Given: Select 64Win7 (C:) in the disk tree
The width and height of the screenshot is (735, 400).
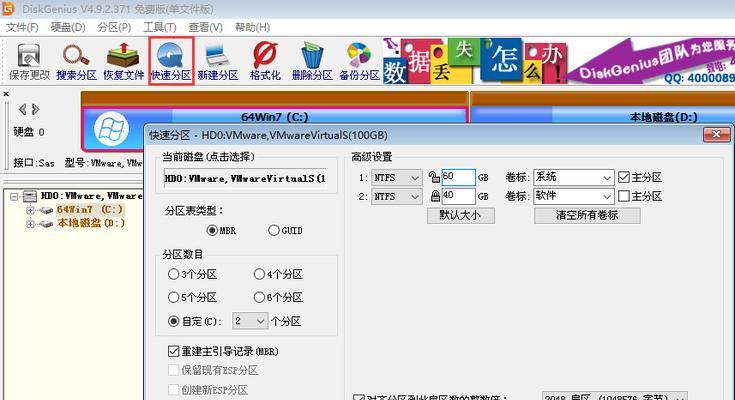Looking at the screenshot, I should click(90, 210).
